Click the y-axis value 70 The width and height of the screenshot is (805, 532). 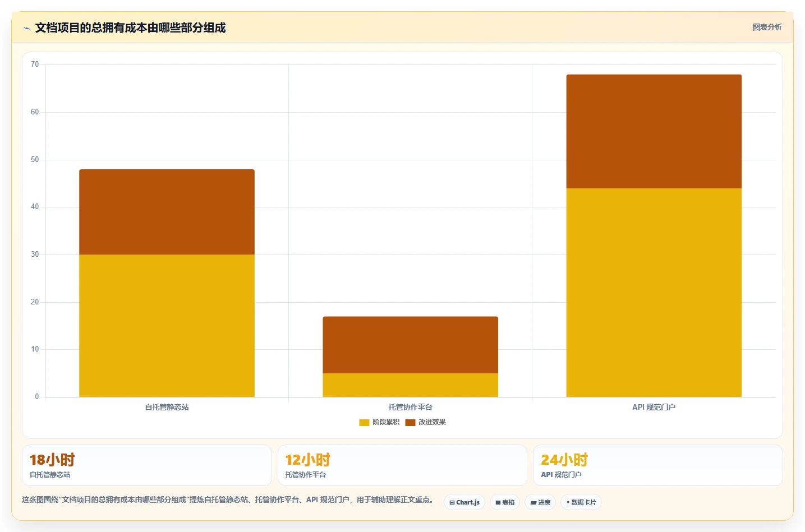click(35, 64)
